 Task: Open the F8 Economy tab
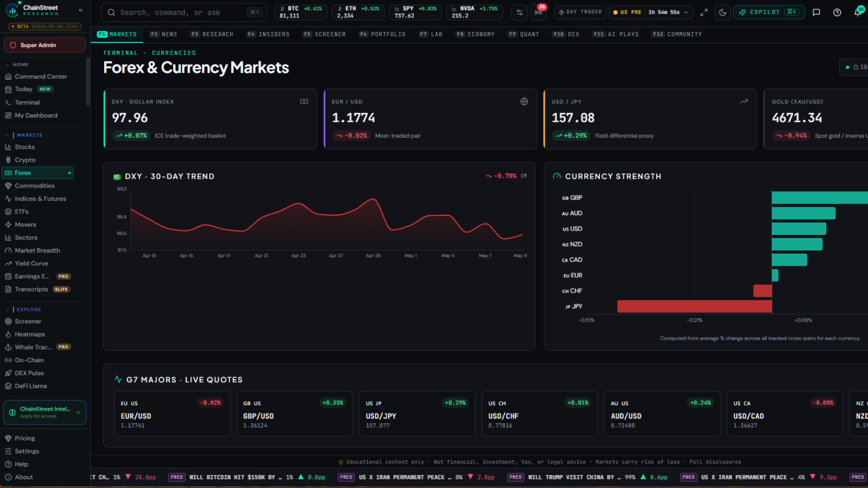coord(475,34)
